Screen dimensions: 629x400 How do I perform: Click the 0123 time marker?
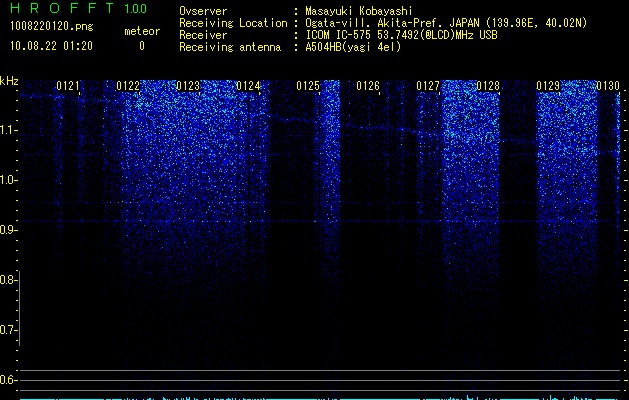(x=188, y=86)
